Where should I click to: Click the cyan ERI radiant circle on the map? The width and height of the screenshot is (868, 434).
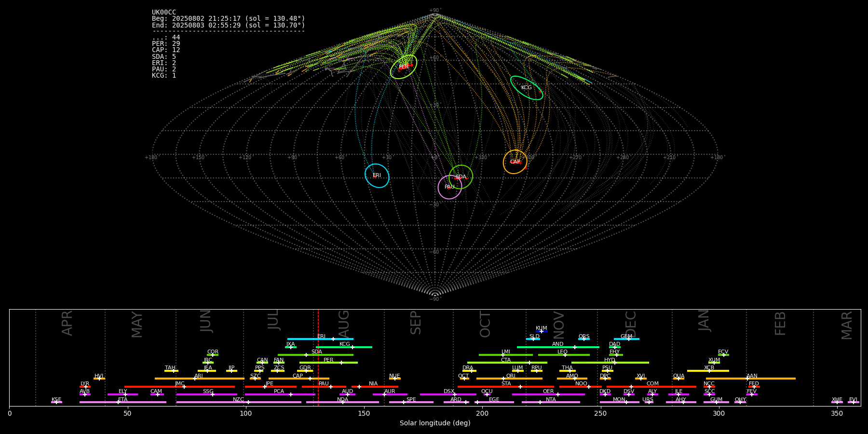coord(377,176)
